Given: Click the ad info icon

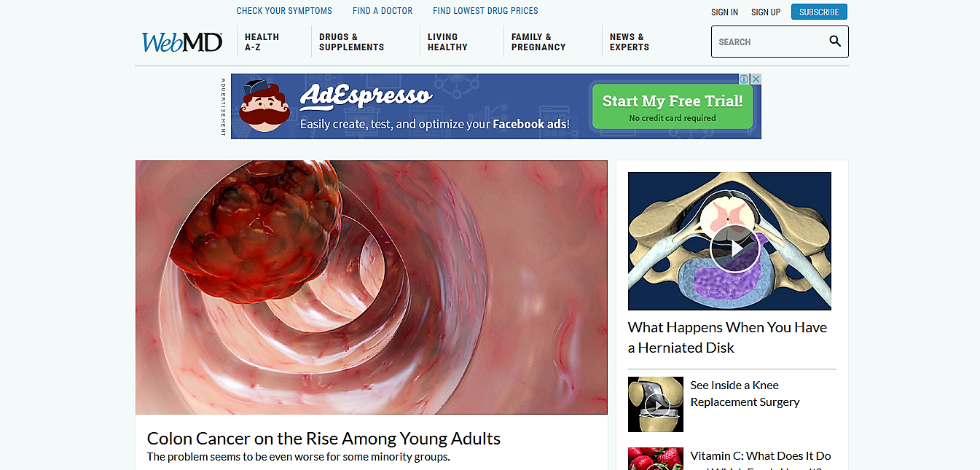Looking at the screenshot, I should pyautogui.click(x=745, y=79).
